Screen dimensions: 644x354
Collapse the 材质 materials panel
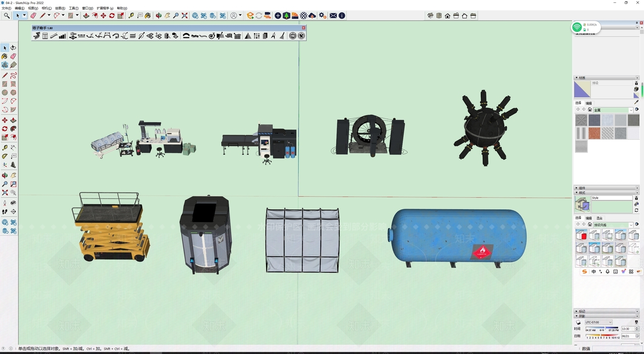[x=577, y=78]
